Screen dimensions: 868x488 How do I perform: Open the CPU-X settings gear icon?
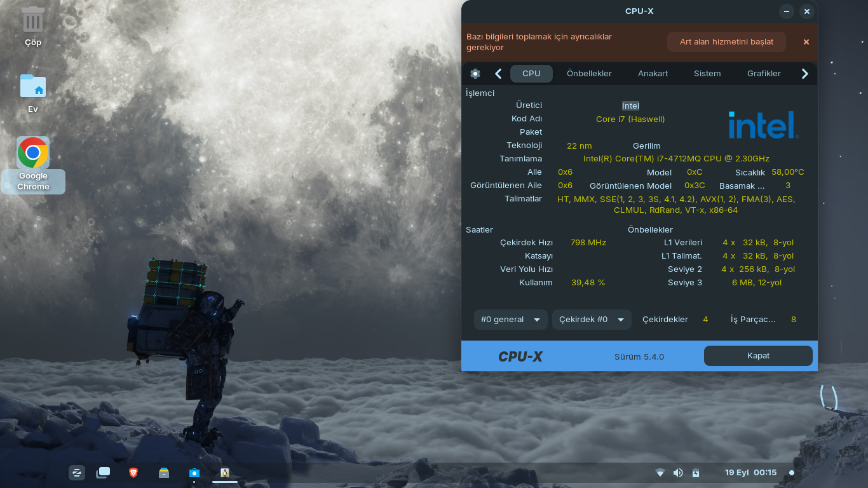click(475, 74)
